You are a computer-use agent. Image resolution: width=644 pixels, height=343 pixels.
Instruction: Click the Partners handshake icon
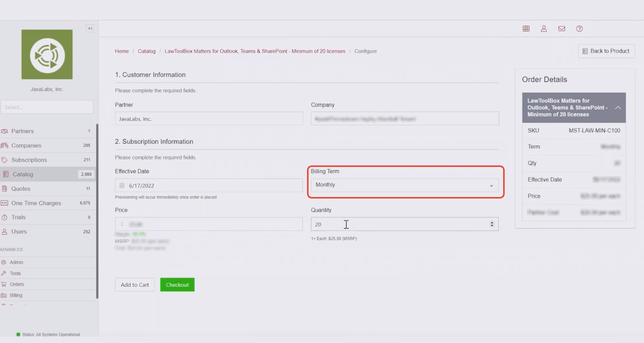pos(4,131)
